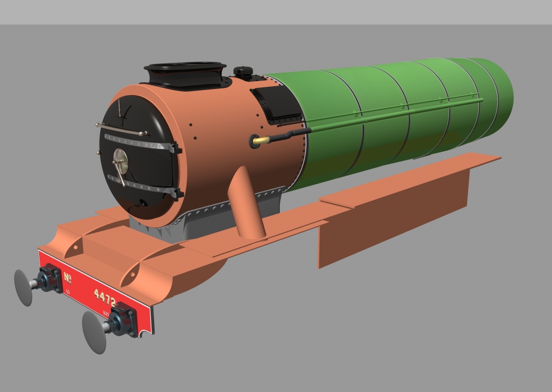Select the angled steam pipe below smokebox
Screen dimensions: 552x392
(x=247, y=202)
